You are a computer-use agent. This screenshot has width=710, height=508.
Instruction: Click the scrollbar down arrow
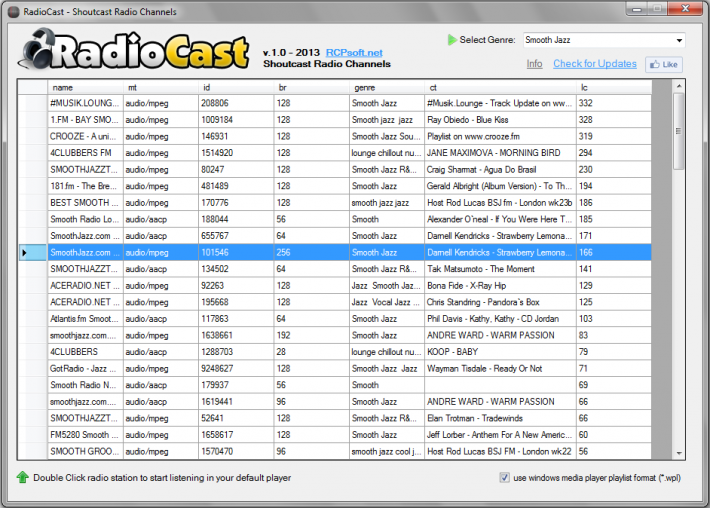[x=678, y=453]
